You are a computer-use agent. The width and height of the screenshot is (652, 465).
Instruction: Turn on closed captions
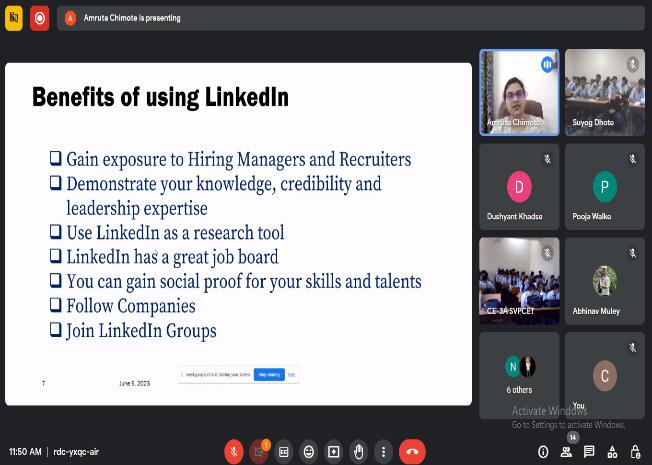284,452
